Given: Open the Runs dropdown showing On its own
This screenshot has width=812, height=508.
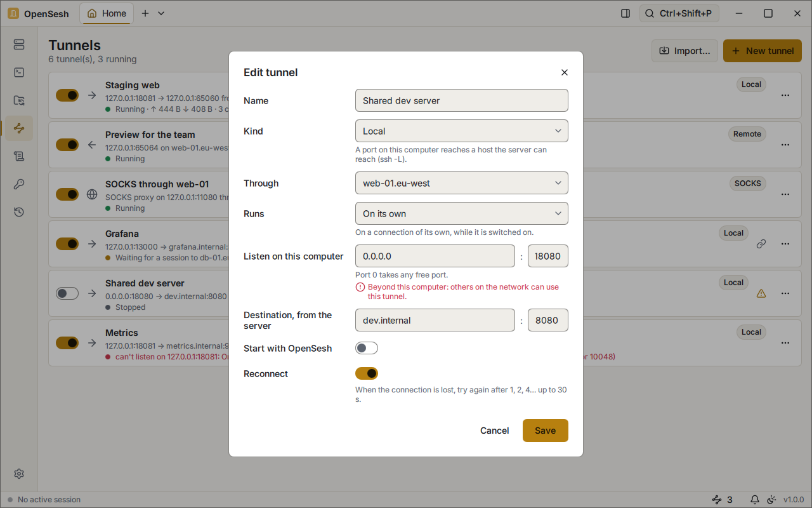Looking at the screenshot, I should point(462,213).
